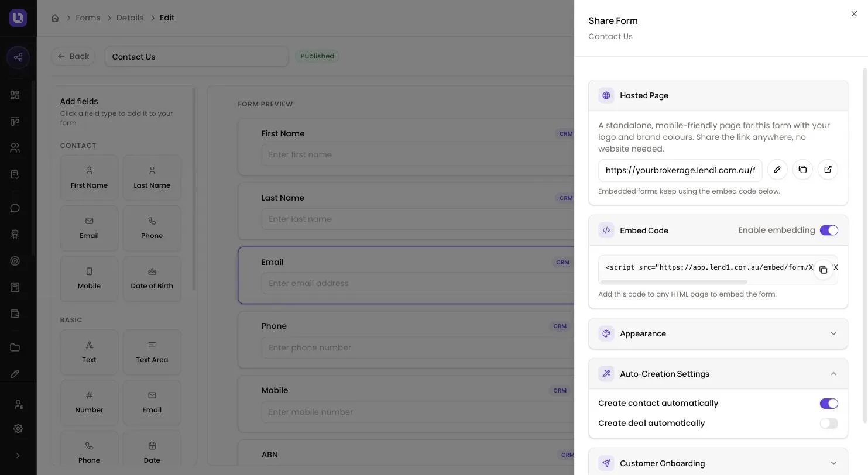Add a Number basic field

tap(89, 402)
